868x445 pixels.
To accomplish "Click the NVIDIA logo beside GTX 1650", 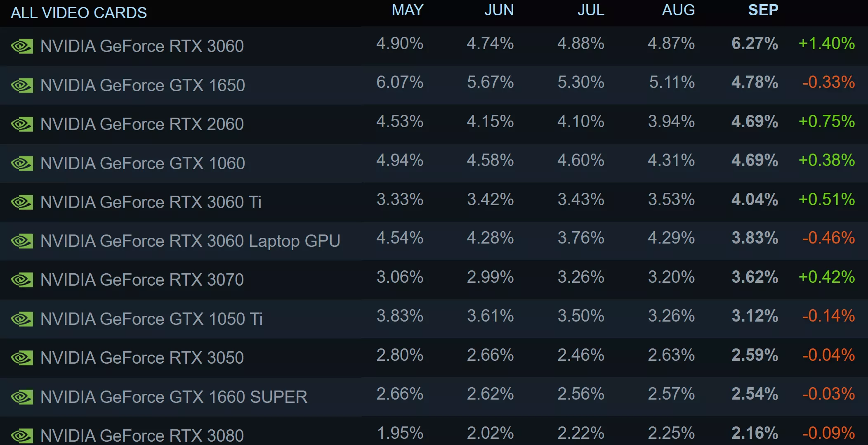I will (x=22, y=85).
